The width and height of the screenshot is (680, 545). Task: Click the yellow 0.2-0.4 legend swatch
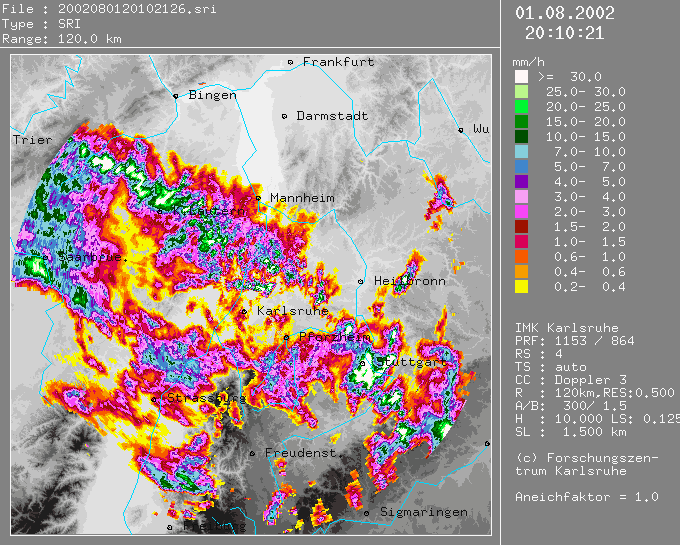click(521, 286)
